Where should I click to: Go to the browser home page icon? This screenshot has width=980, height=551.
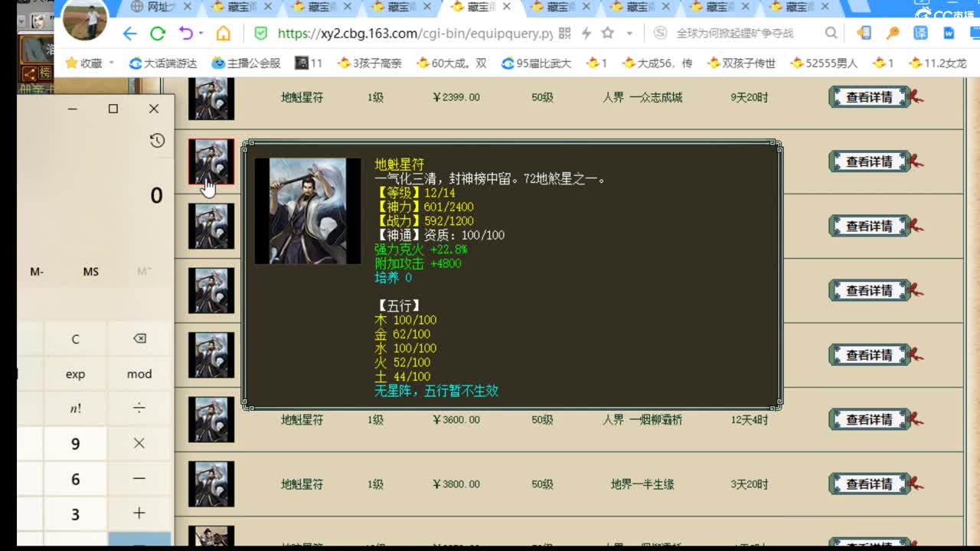[x=224, y=34]
